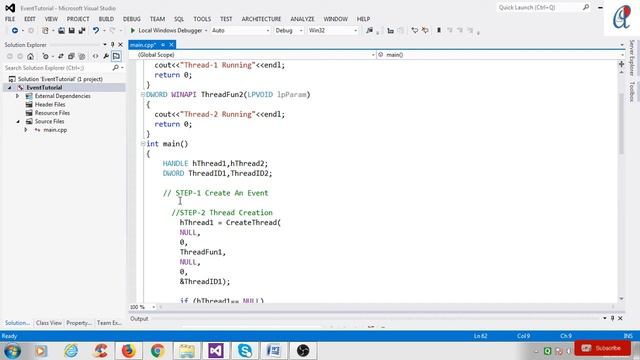Screen dimensions: 640x360
Task: Expand the External Dependencies node
Action: pos(18,96)
